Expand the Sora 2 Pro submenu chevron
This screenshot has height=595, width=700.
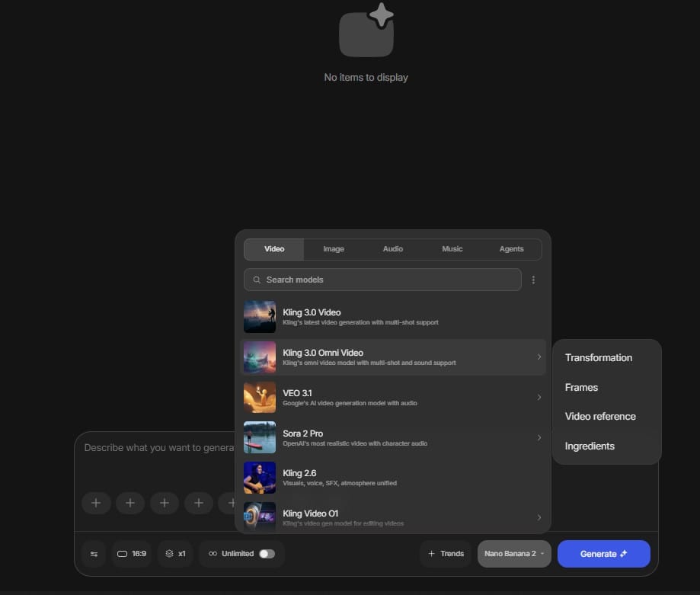click(539, 437)
